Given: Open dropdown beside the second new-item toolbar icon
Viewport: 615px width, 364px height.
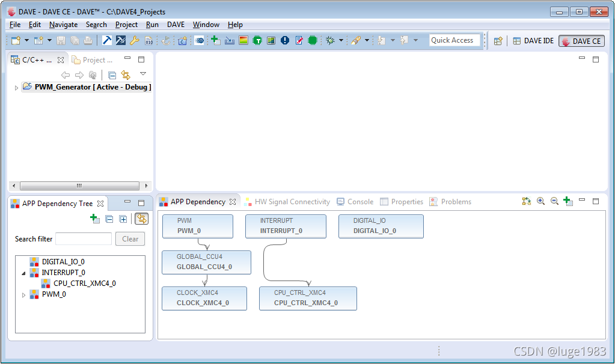Looking at the screenshot, I should click(49, 40).
